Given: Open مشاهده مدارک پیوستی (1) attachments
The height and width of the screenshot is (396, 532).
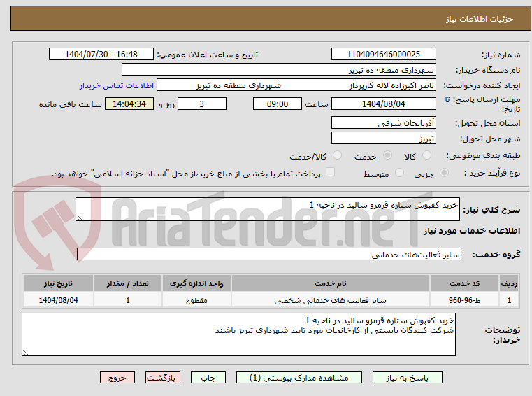Looking at the screenshot, I should coord(299,377).
